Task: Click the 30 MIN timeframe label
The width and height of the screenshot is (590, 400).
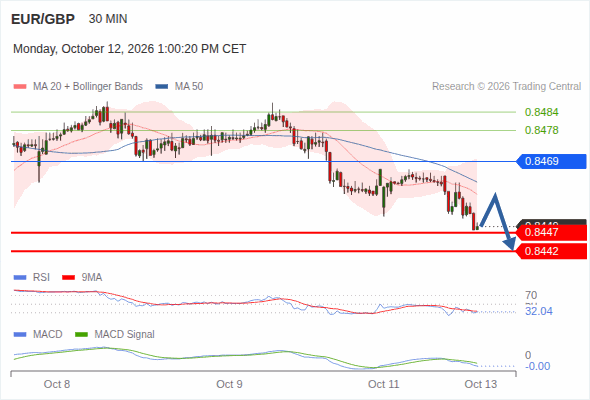Action: click(x=108, y=19)
